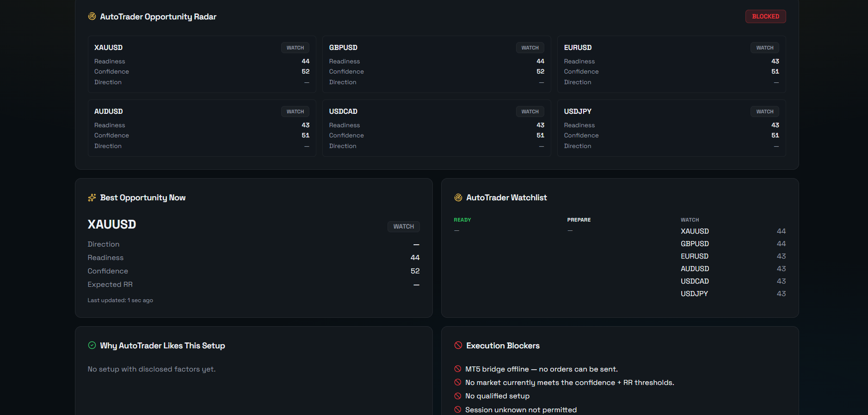Click the Confidence value 51 in USDJPY radar card
The image size is (868, 415).
[775, 135]
